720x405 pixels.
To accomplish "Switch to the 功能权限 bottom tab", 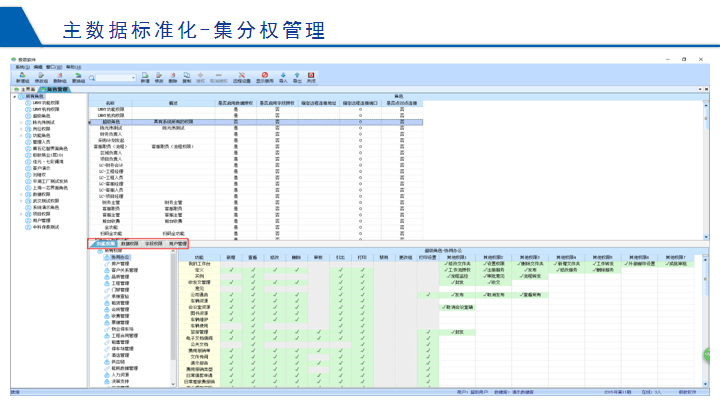I will (x=105, y=244).
